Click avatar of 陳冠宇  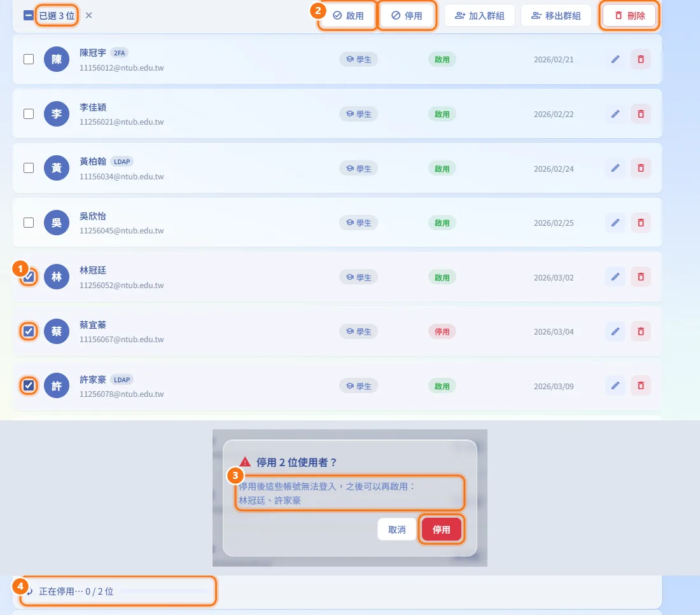[57, 59]
